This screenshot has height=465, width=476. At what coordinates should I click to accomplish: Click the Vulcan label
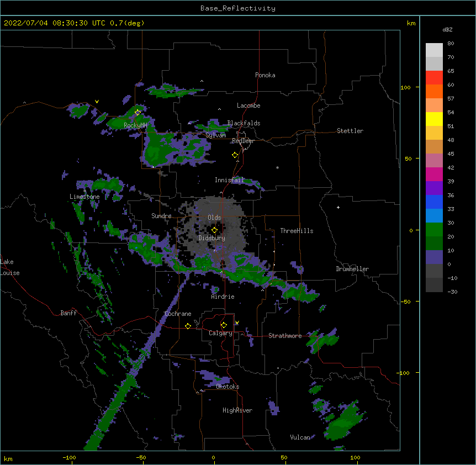pyautogui.click(x=300, y=437)
